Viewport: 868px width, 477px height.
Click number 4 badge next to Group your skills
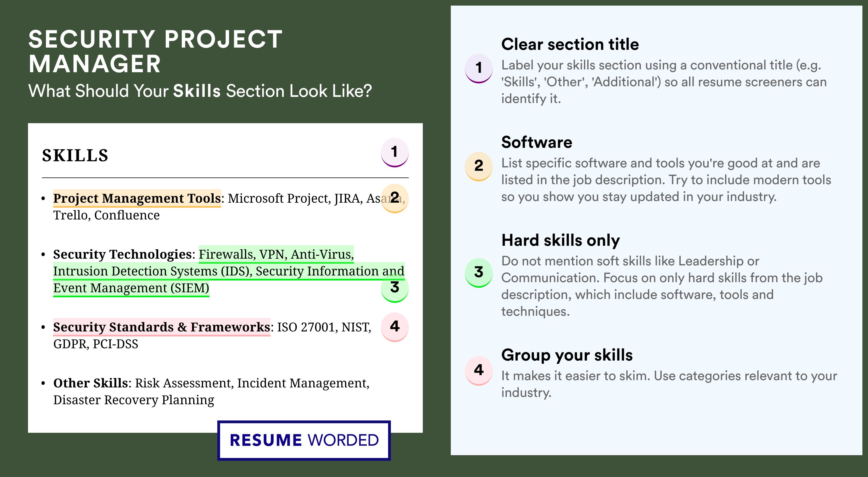click(479, 370)
